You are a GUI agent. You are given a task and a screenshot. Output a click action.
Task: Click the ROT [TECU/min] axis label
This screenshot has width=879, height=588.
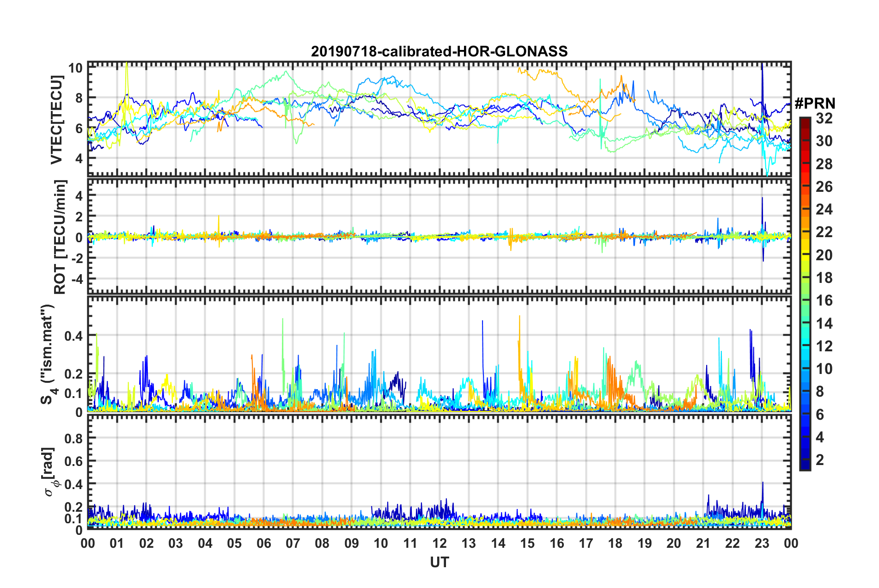(60, 237)
